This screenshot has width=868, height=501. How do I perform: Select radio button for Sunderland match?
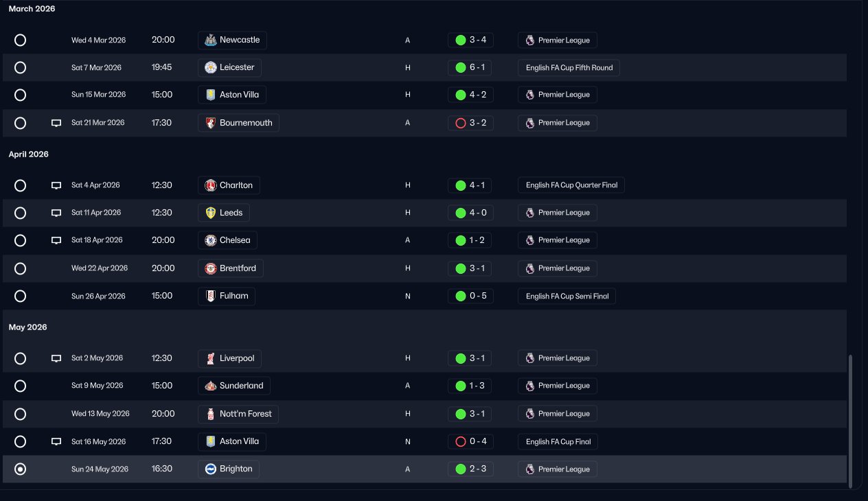pos(21,386)
